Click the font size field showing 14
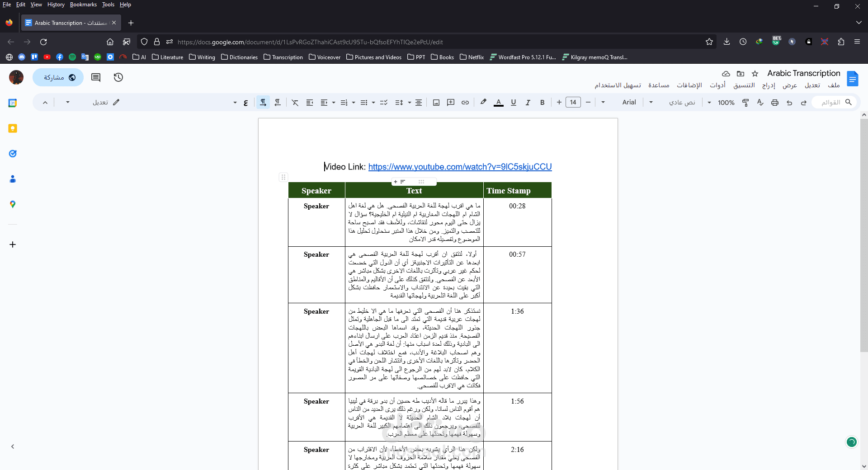The width and height of the screenshot is (868, 470). (573, 103)
